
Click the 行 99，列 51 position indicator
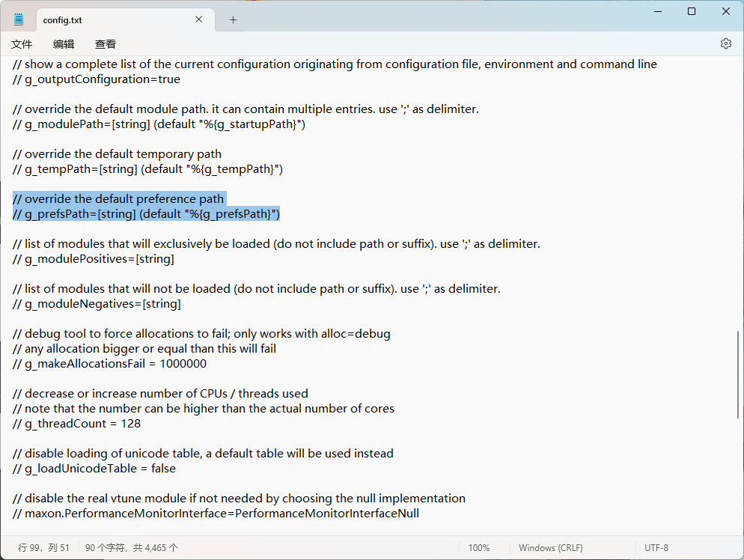coord(43,548)
